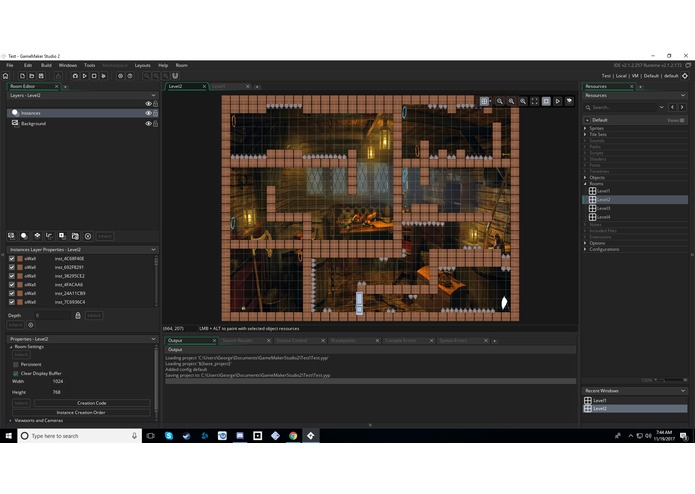The image size is (695, 494).
Task: Create a new tile layer icon
Action: [x=37, y=236]
